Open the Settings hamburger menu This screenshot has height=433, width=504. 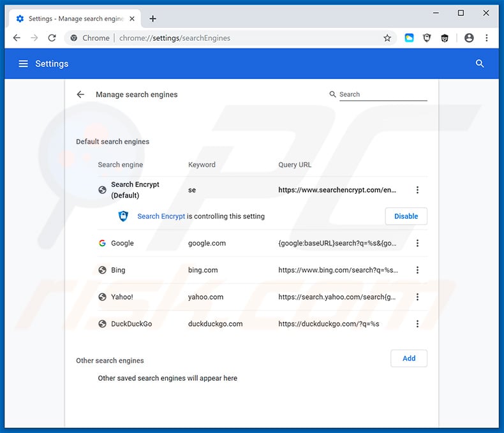click(23, 64)
